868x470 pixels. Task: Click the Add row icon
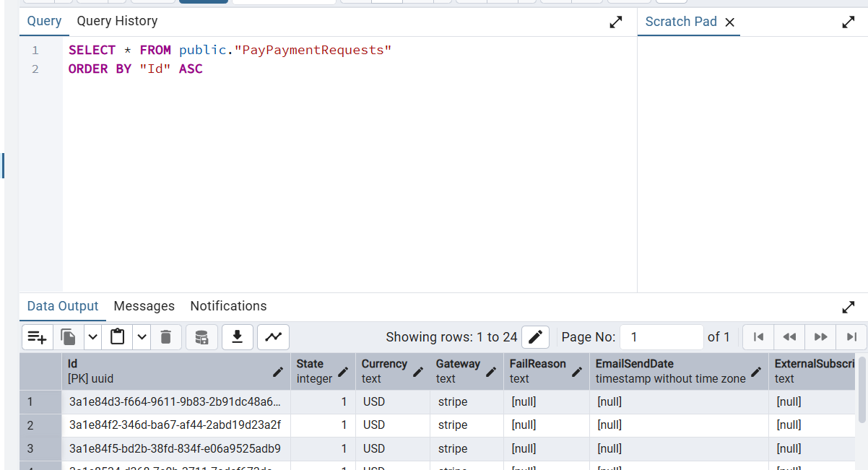[x=37, y=337]
